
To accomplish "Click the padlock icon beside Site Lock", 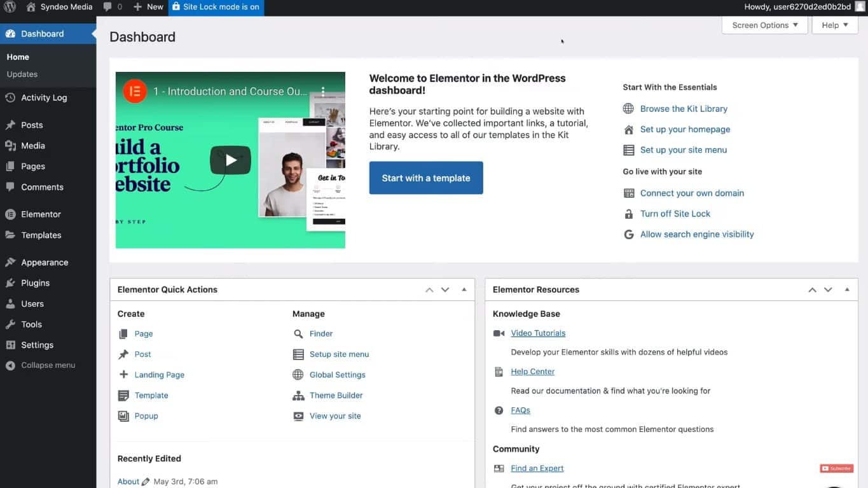I will click(628, 214).
